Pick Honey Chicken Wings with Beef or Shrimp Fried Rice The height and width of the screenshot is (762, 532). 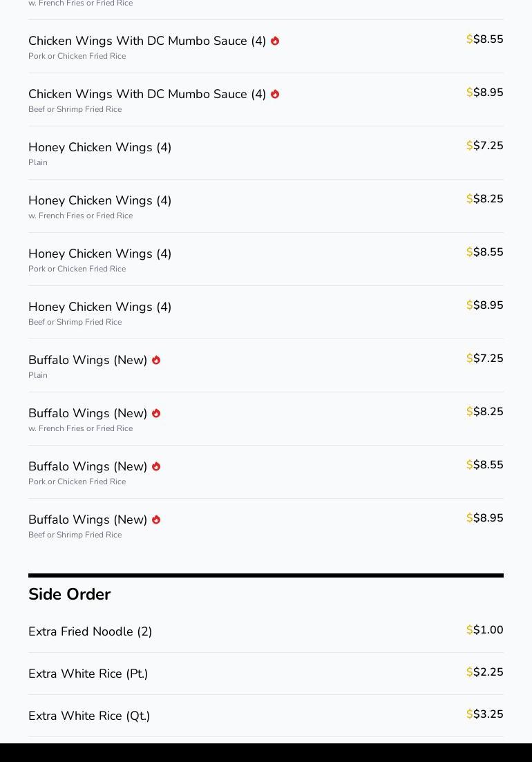(x=100, y=307)
